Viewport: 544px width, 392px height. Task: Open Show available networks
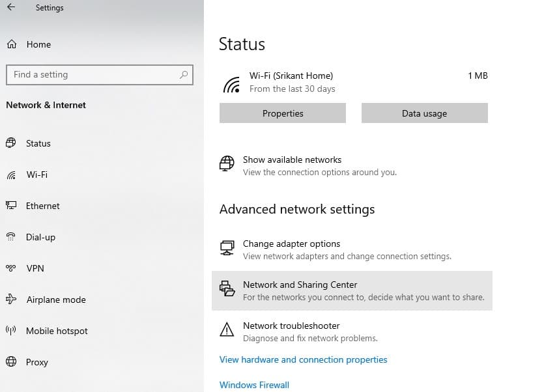pyautogui.click(x=352, y=166)
